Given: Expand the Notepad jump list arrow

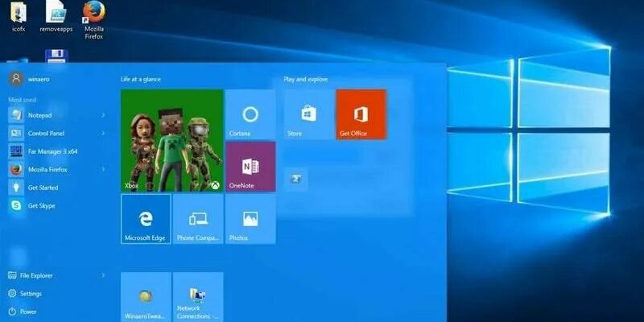Looking at the screenshot, I should [x=103, y=115].
